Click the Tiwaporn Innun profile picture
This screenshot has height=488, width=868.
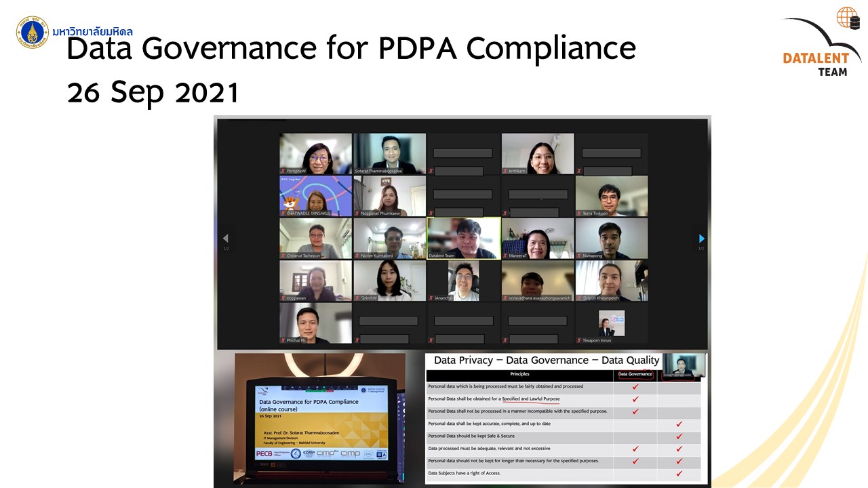point(612,323)
